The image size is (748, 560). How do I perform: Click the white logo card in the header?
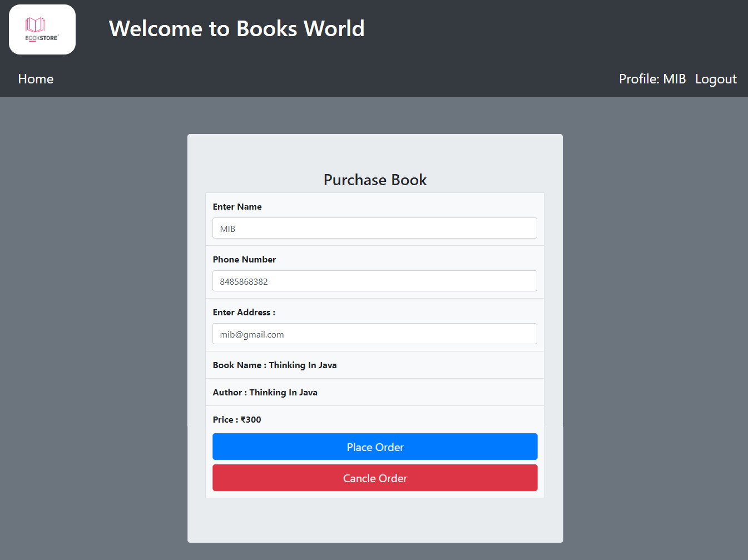[x=42, y=29]
